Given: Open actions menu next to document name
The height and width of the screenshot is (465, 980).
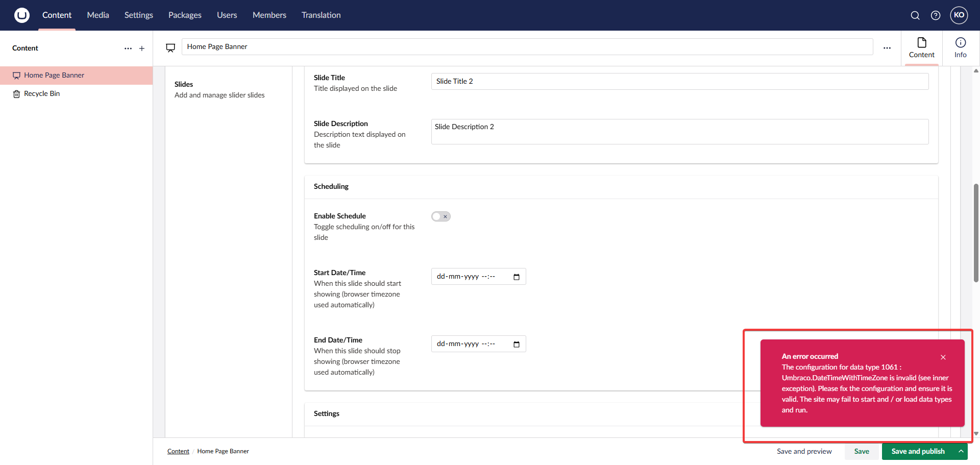Looking at the screenshot, I should pyautogui.click(x=887, y=48).
